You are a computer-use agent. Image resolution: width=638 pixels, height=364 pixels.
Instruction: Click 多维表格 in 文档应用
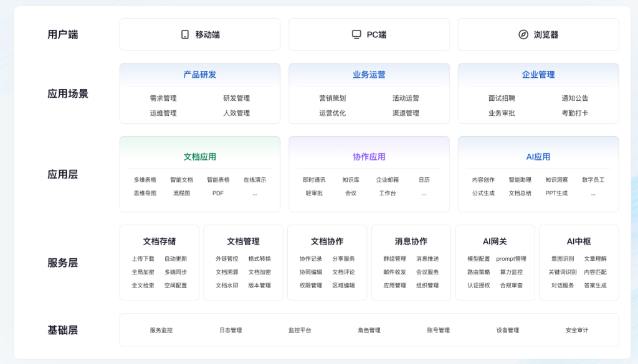[x=145, y=180]
